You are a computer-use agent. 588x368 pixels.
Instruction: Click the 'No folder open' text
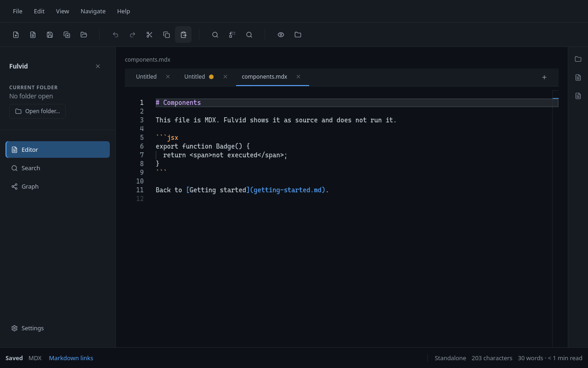31,96
